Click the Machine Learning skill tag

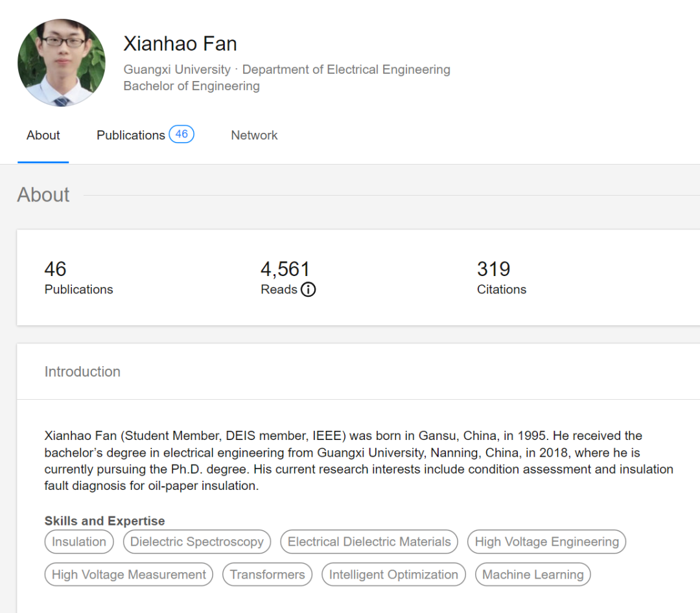533,575
